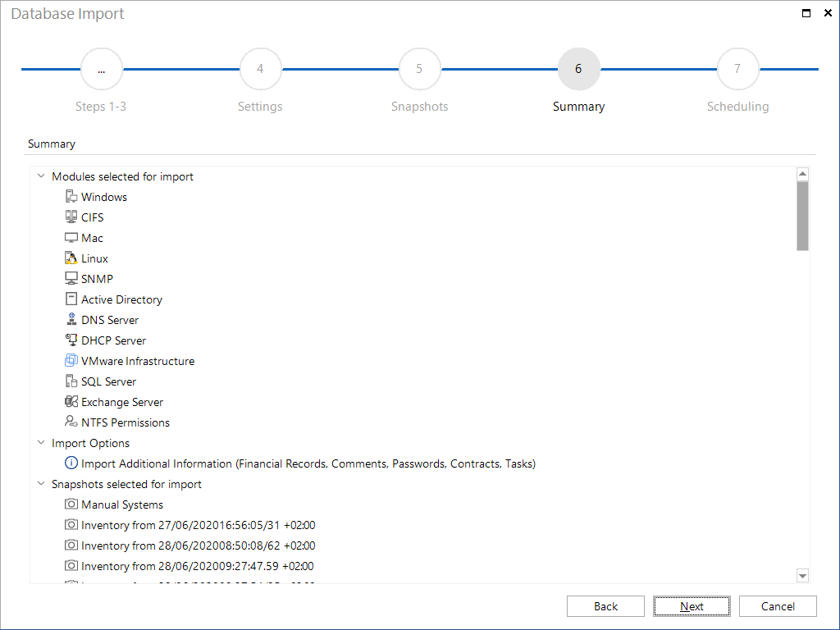Click the CIFS module icon

(71, 217)
